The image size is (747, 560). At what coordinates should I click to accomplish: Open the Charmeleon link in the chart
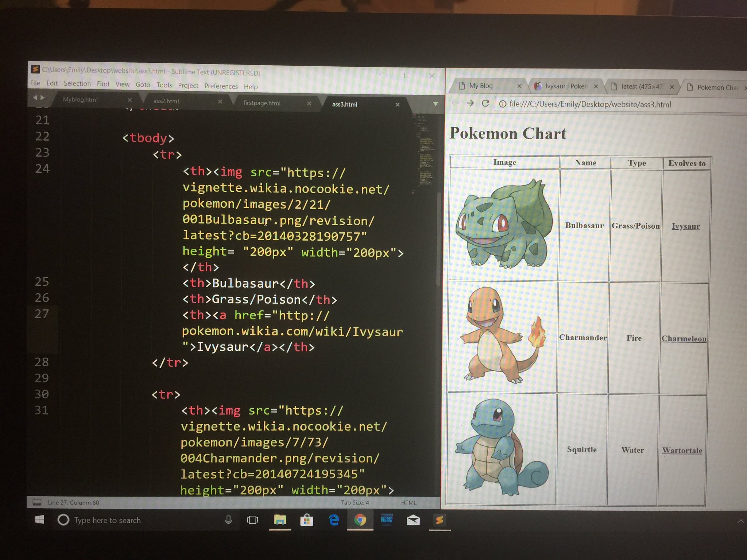684,339
